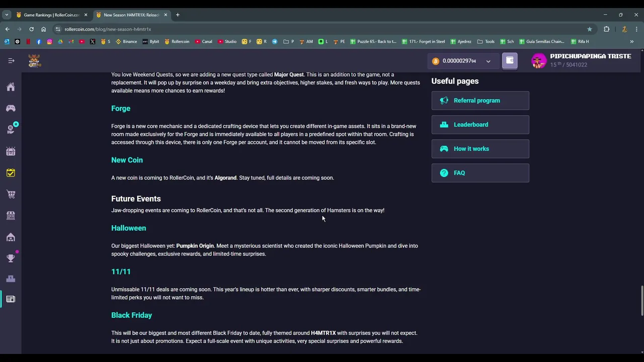Click the RollerCoin hamster logo

(x=34, y=61)
